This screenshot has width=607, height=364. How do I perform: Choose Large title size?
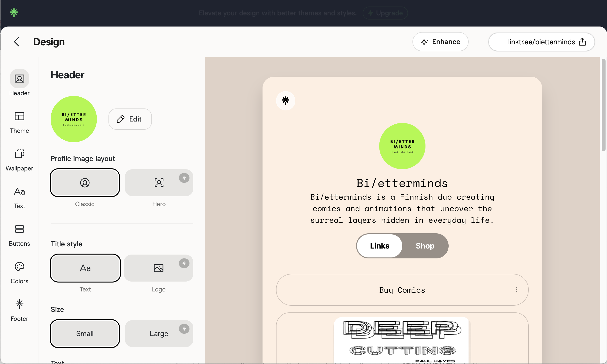click(159, 334)
